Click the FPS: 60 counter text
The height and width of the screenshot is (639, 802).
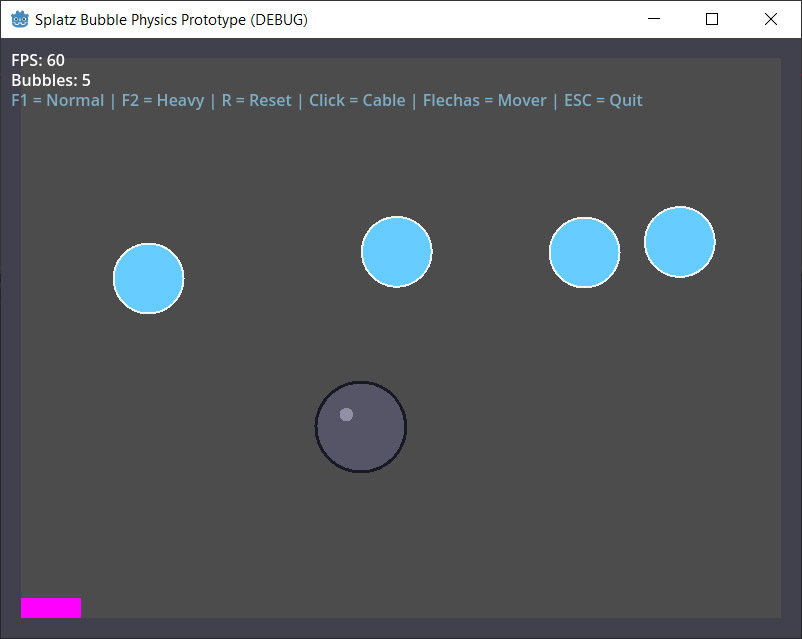click(x=38, y=60)
